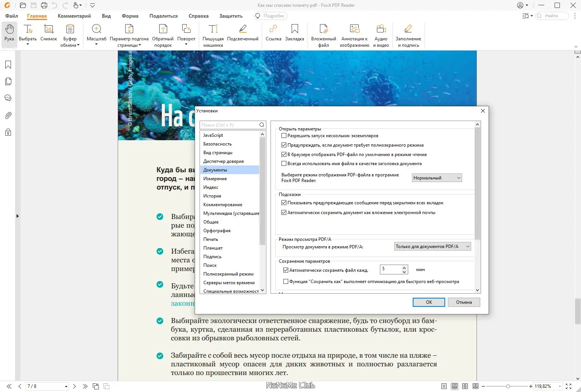Select the Hand (Рука) tool
Screen dimensions: 581x392
9,35
